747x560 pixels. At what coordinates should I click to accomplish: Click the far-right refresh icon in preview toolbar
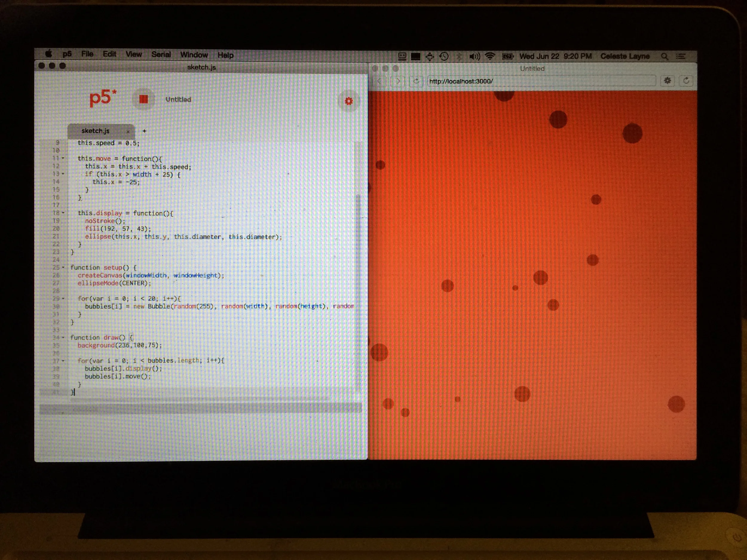click(x=686, y=81)
